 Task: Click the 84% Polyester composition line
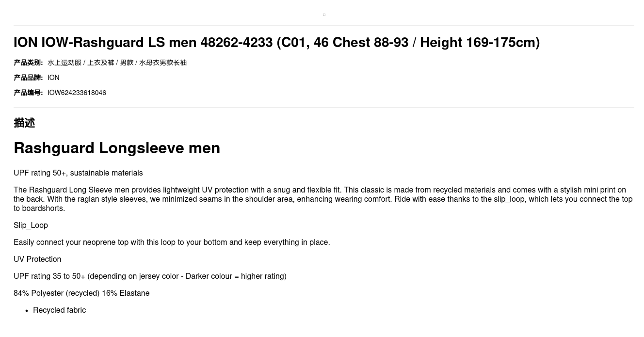click(x=81, y=293)
